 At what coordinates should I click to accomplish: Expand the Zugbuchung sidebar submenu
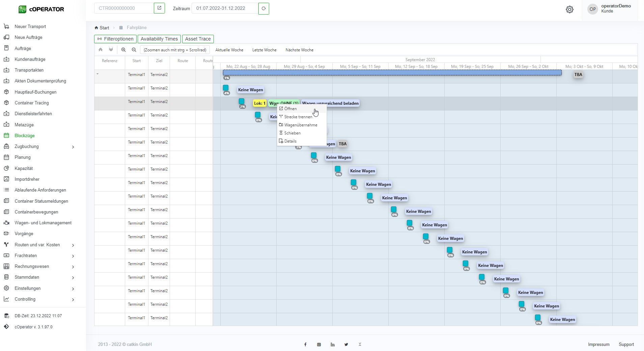coord(73,147)
